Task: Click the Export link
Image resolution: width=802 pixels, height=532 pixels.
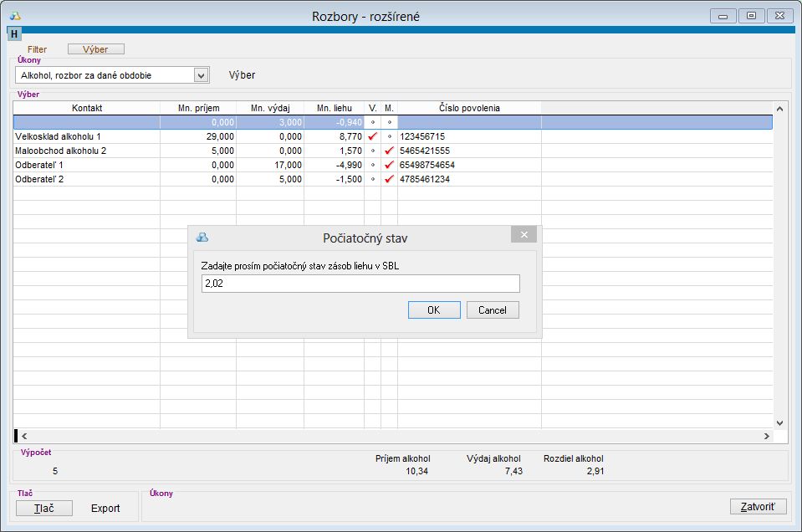Action: coord(105,508)
